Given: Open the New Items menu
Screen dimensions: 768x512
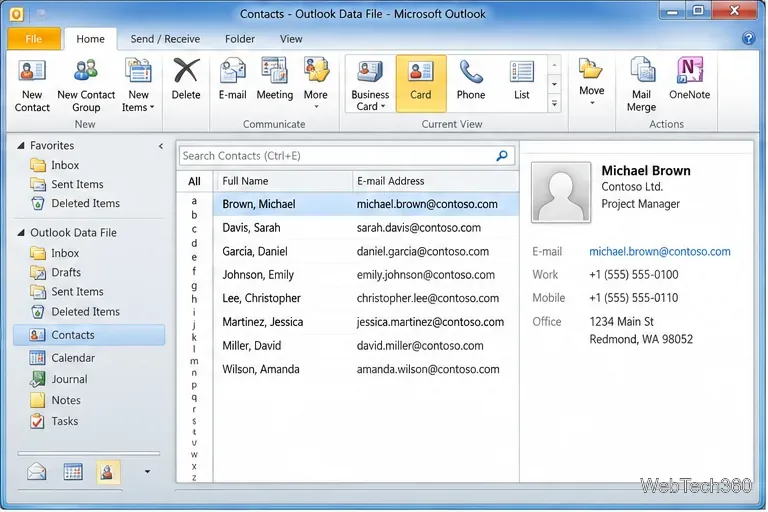Looking at the screenshot, I should pos(138,86).
